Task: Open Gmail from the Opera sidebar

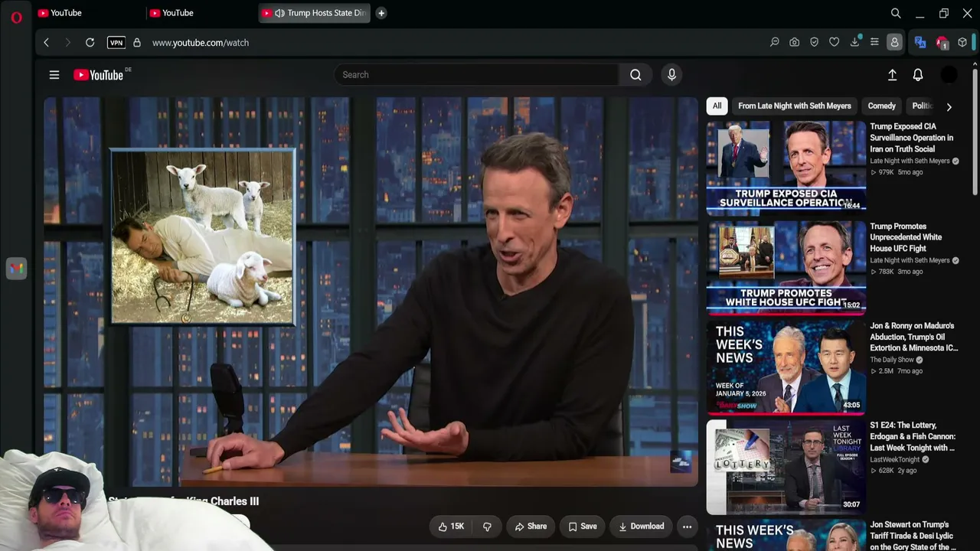Action: tap(16, 268)
